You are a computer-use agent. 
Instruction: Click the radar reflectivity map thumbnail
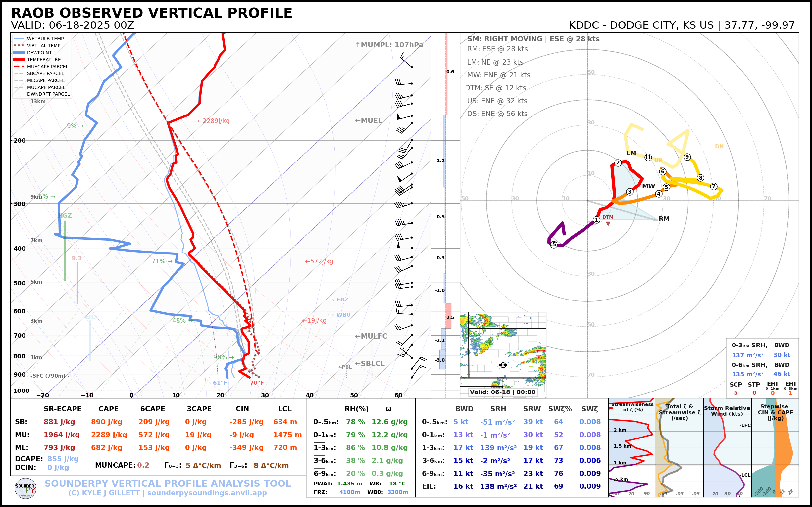(x=503, y=349)
